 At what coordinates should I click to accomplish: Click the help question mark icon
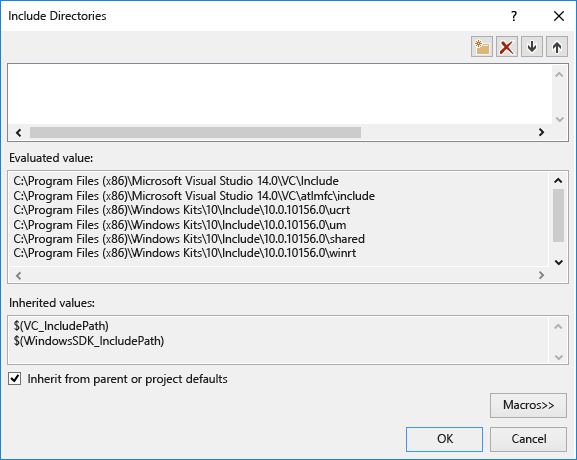(514, 16)
